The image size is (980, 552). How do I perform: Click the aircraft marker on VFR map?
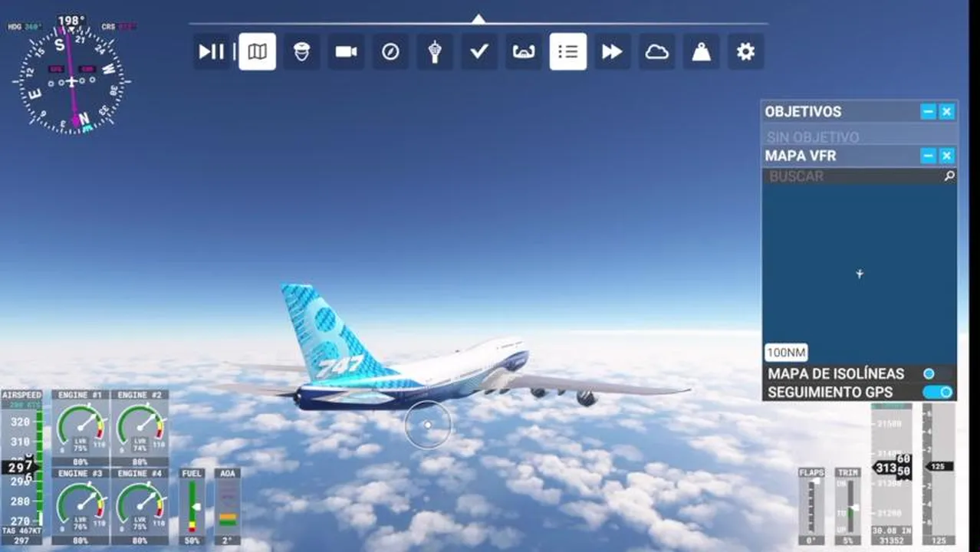point(860,274)
